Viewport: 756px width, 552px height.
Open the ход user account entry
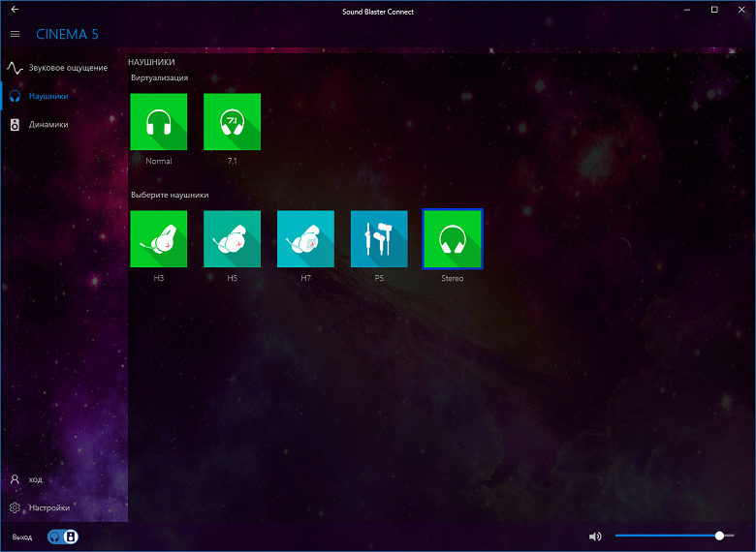click(x=64, y=479)
